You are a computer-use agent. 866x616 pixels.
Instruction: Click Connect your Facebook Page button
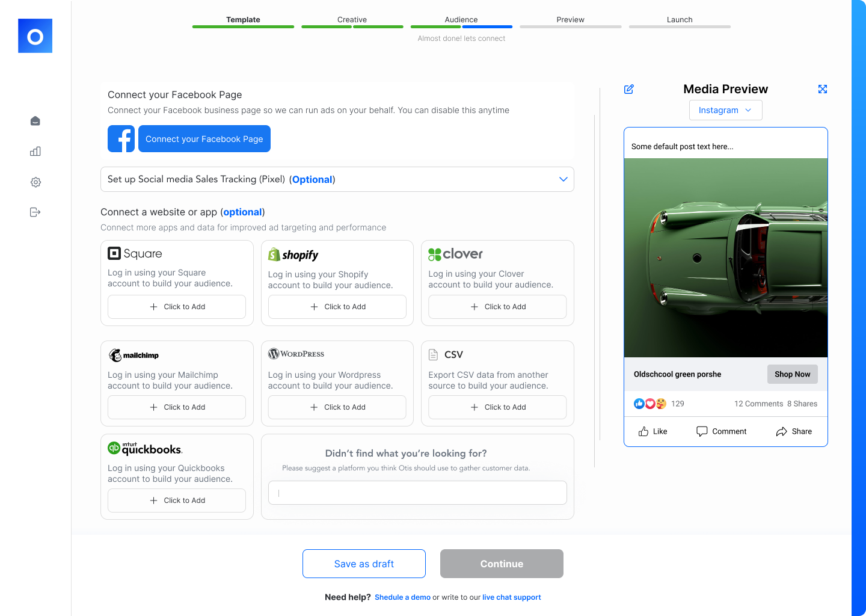click(204, 138)
